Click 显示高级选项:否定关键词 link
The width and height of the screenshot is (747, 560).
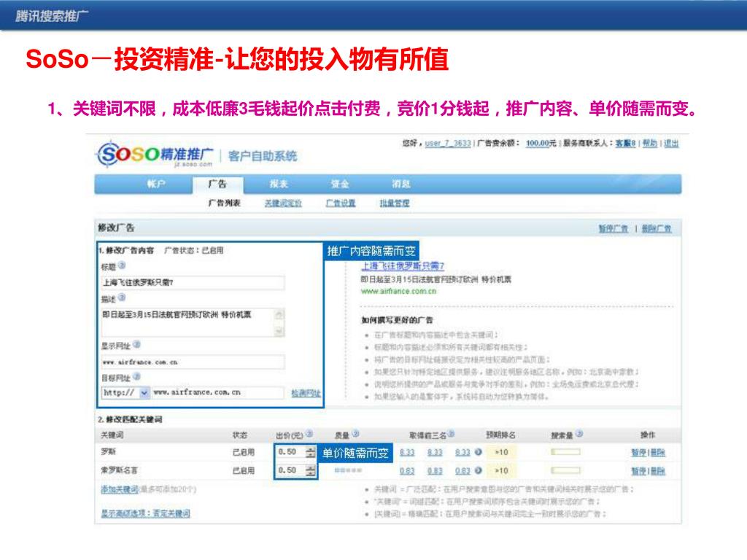pyautogui.click(x=145, y=513)
